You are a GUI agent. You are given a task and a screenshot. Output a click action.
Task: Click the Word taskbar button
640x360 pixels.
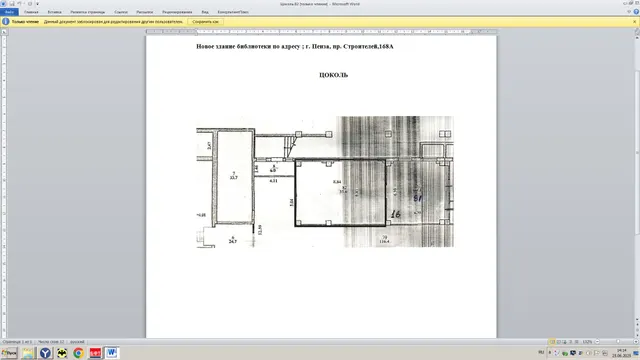click(112, 353)
